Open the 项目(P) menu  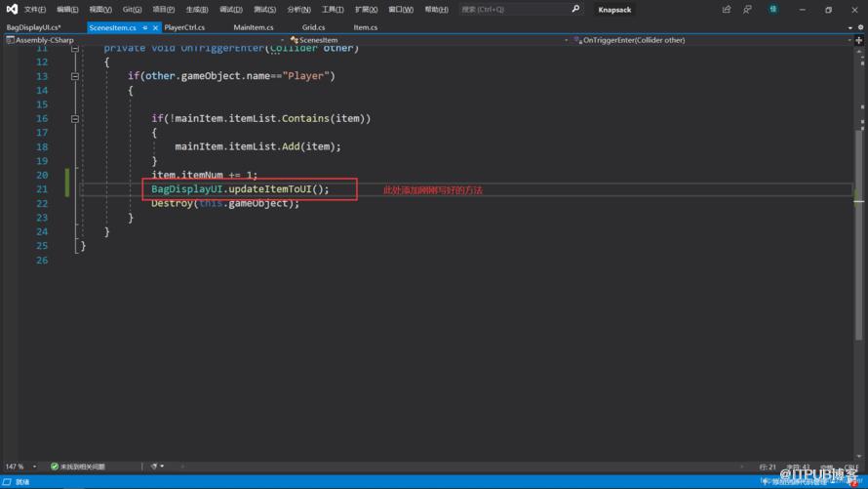click(163, 10)
